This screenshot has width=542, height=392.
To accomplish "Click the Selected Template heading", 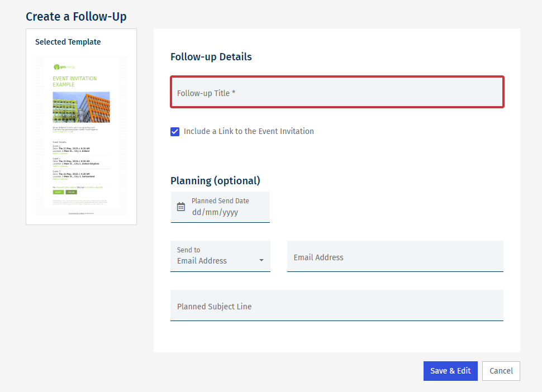I will click(68, 42).
